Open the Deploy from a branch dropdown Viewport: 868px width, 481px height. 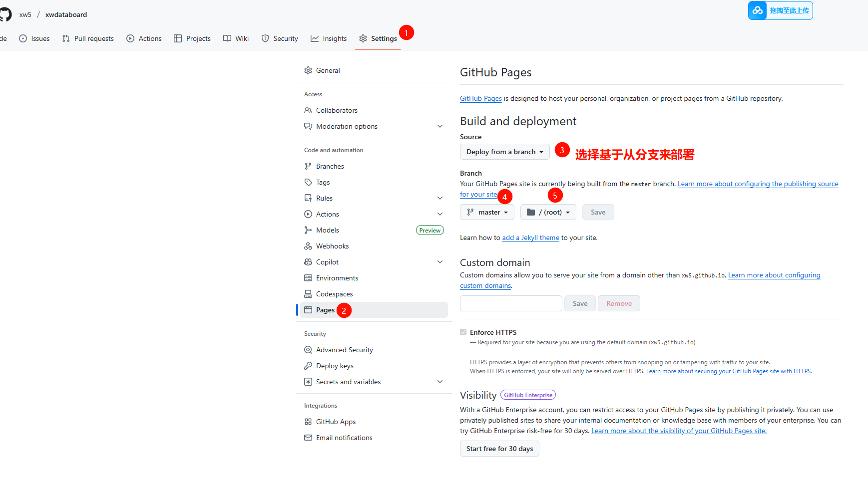(504, 152)
